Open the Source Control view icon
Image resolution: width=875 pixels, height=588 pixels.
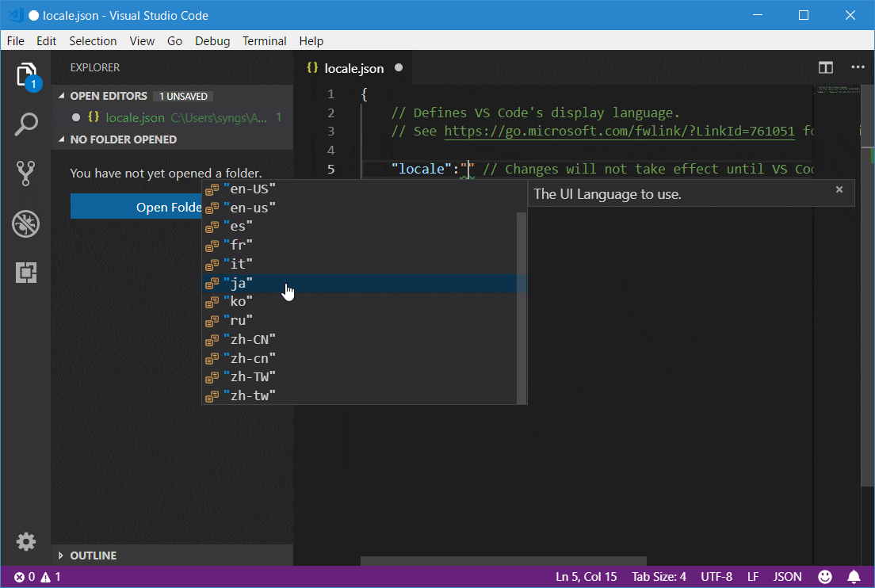25,173
